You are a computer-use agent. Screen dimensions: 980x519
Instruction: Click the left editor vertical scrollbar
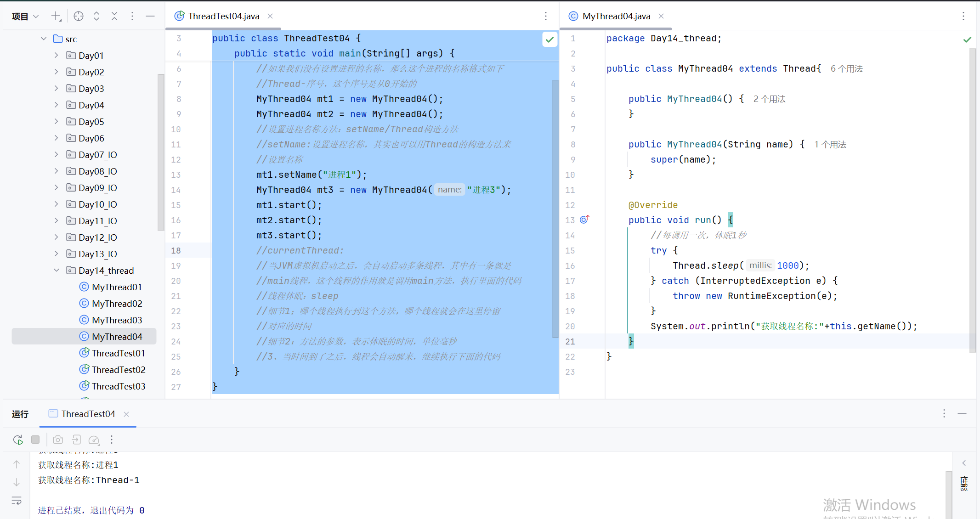pos(555,209)
